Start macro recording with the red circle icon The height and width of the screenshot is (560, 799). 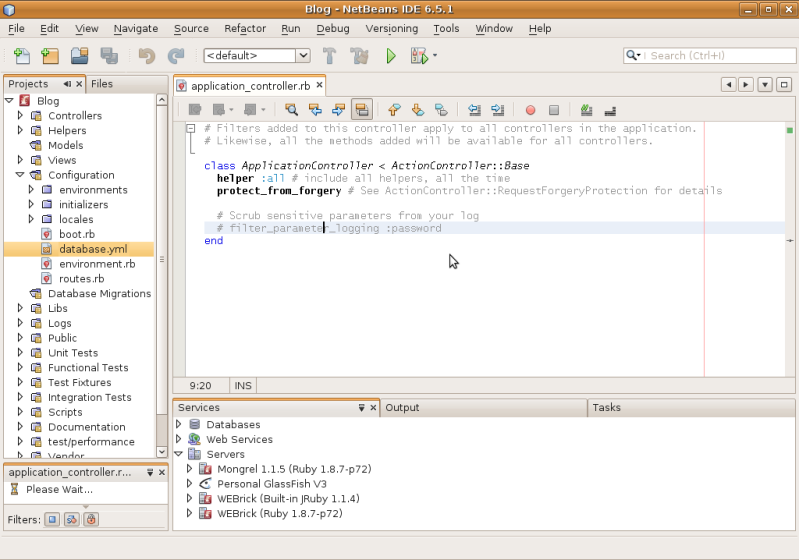pyautogui.click(x=530, y=110)
